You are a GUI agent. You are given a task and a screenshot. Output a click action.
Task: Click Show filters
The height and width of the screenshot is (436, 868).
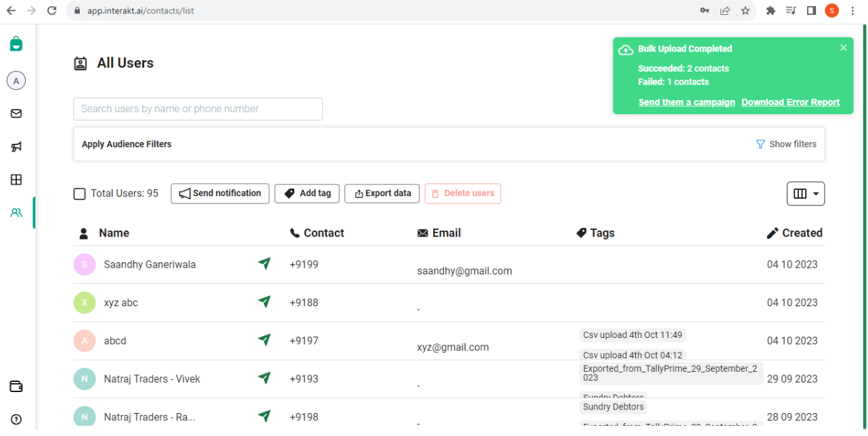(786, 144)
